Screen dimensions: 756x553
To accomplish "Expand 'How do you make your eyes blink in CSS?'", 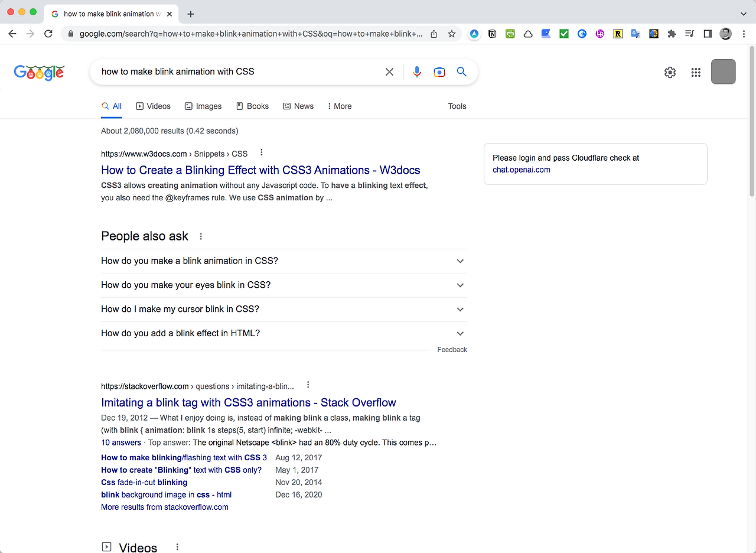I will (x=284, y=285).
